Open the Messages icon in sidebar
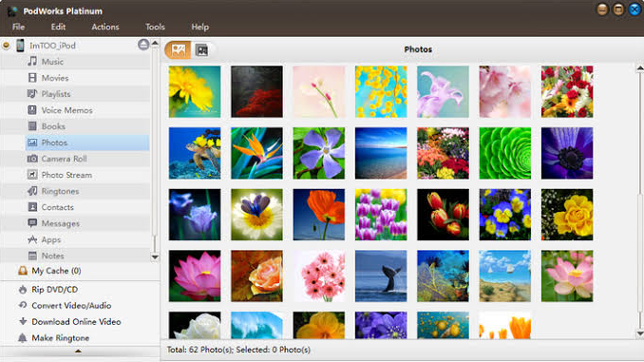Image resolution: width=644 pixels, height=362 pixels. (x=32, y=223)
